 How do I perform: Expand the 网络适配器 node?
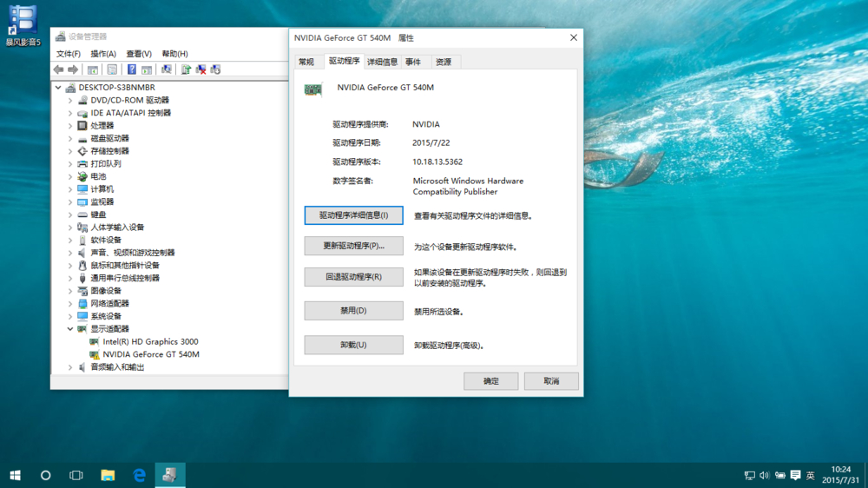70,304
